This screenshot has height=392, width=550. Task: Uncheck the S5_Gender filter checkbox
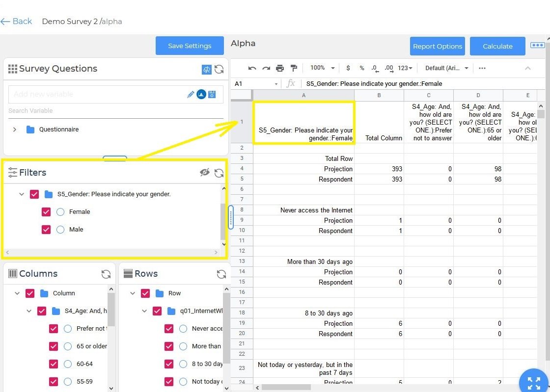[34, 194]
